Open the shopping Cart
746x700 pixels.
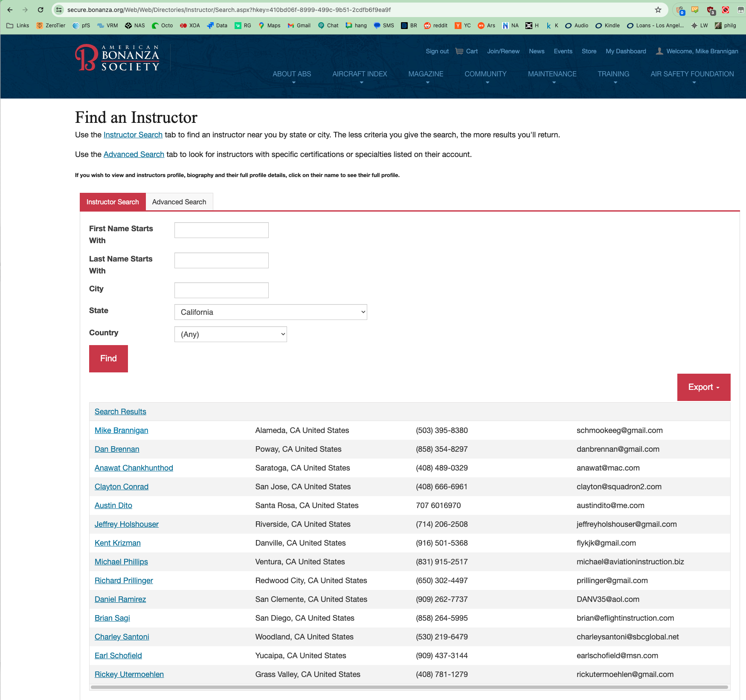[x=467, y=51]
